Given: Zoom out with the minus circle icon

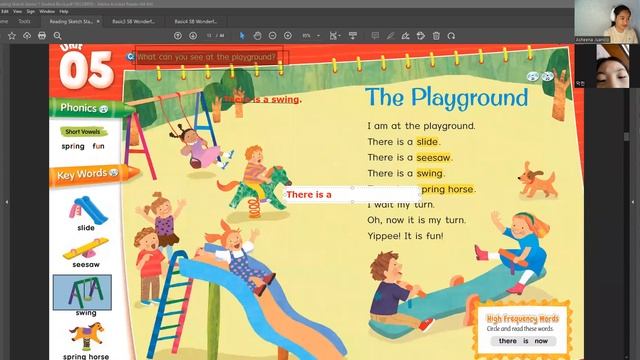Looking at the screenshot, I should (x=273, y=36).
